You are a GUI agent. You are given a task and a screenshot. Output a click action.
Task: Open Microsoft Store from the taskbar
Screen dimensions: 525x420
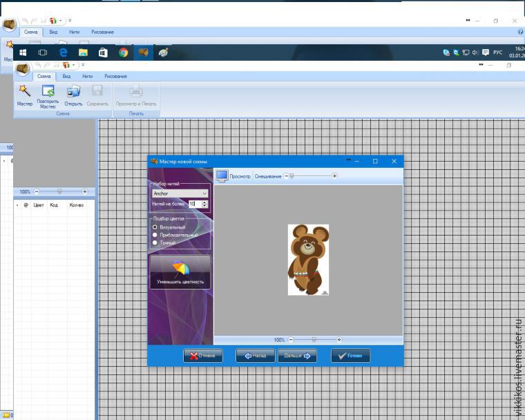pos(103,52)
